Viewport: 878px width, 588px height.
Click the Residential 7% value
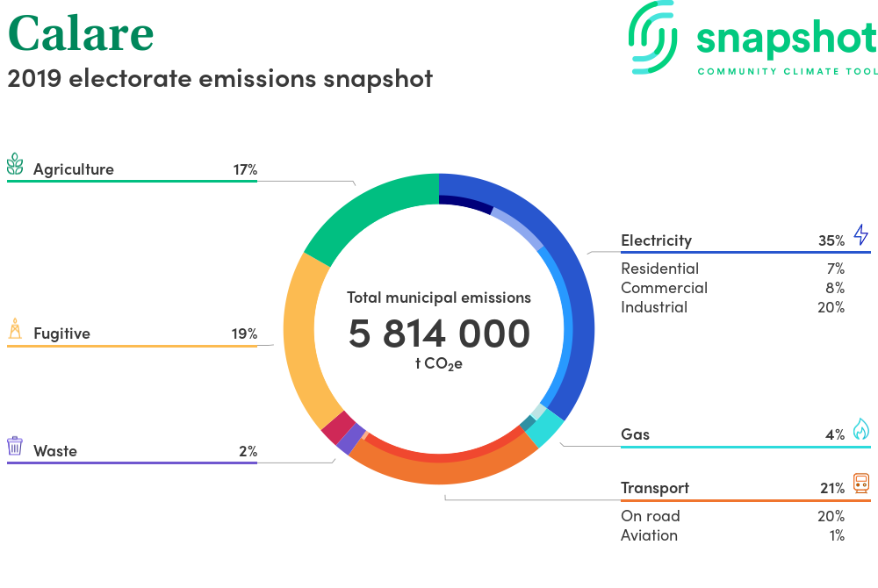pyautogui.click(x=836, y=269)
